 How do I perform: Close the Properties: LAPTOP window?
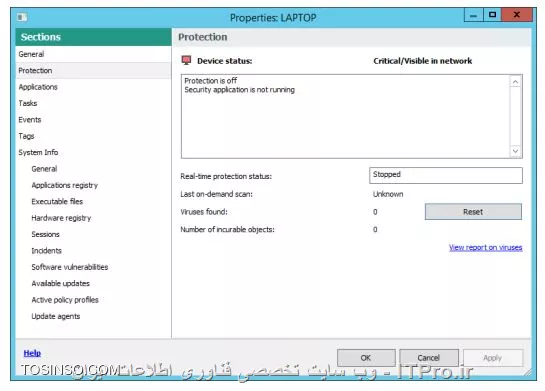tap(517, 15)
